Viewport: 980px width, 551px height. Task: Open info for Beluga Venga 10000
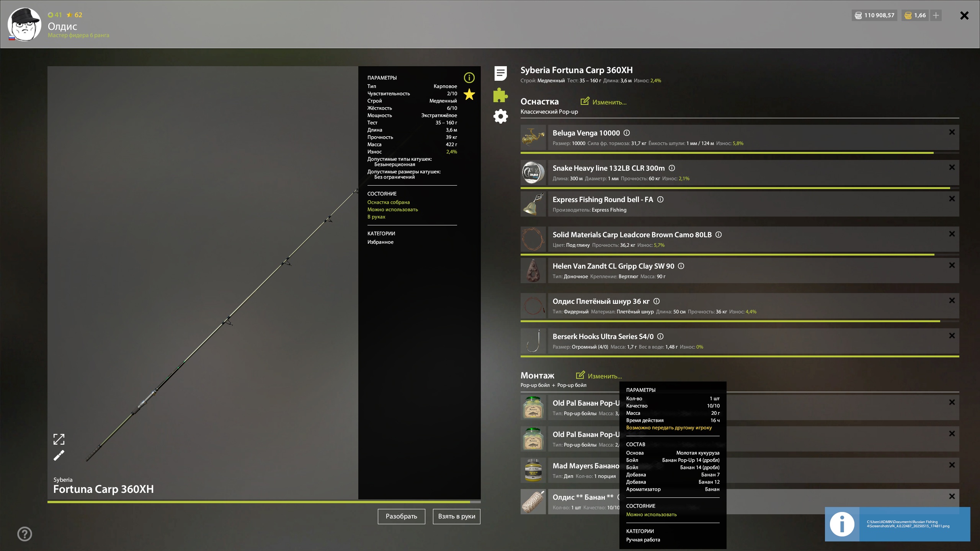point(627,133)
